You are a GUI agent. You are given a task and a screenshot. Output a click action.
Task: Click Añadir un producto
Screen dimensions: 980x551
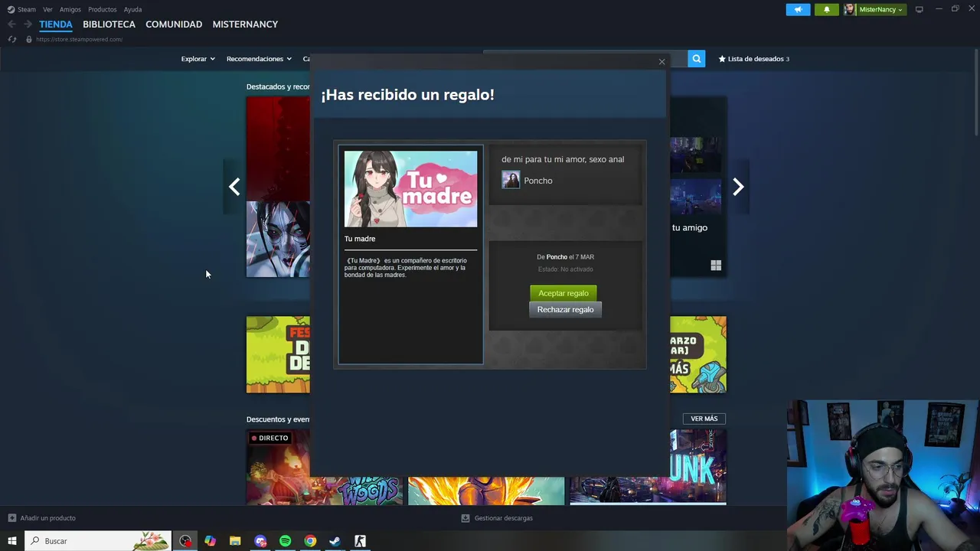47,518
